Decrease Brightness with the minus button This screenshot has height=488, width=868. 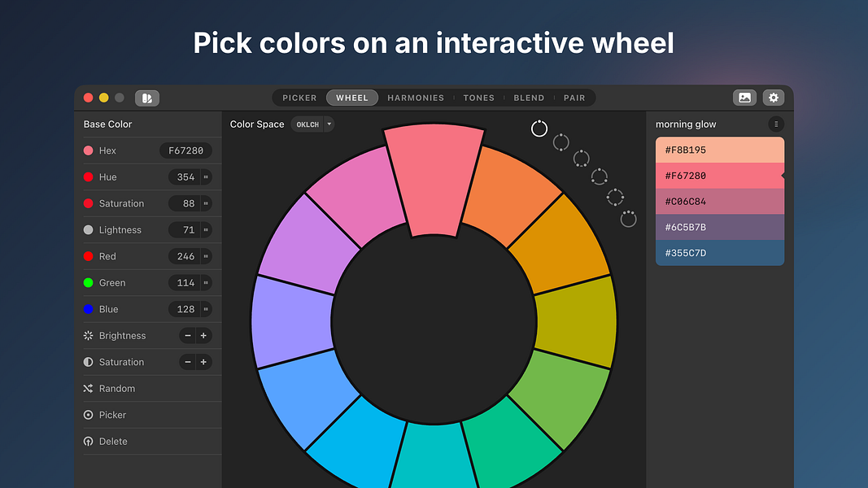click(x=188, y=335)
